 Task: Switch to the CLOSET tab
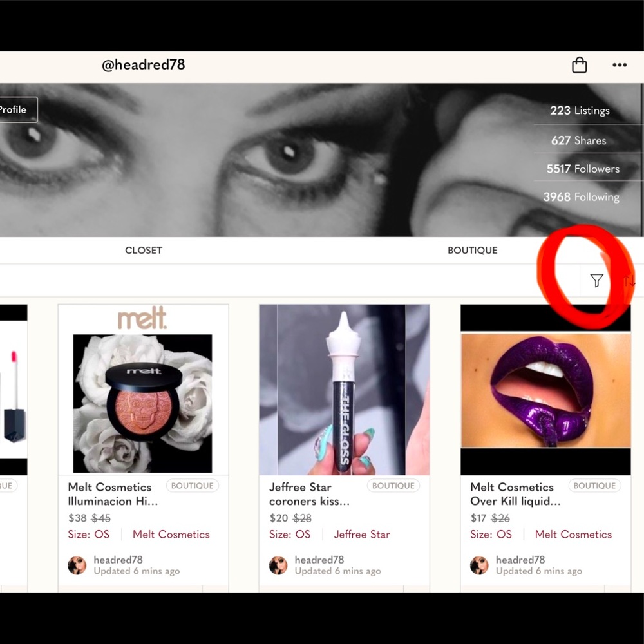pyautogui.click(x=144, y=250)
